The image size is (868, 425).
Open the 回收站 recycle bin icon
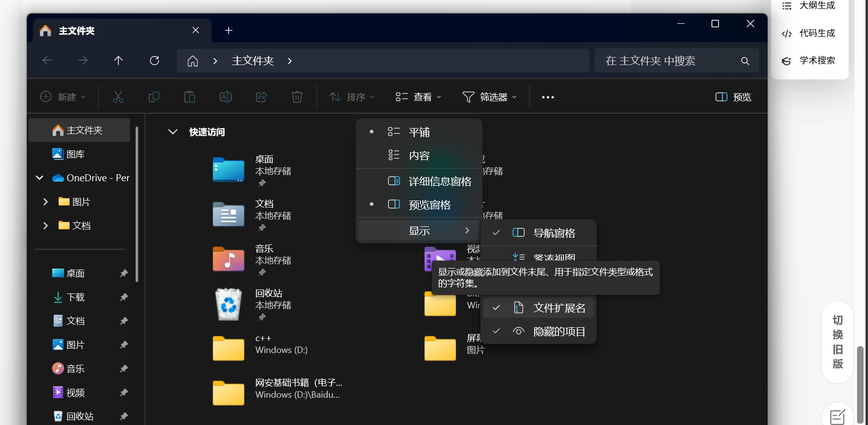(229, 304)
